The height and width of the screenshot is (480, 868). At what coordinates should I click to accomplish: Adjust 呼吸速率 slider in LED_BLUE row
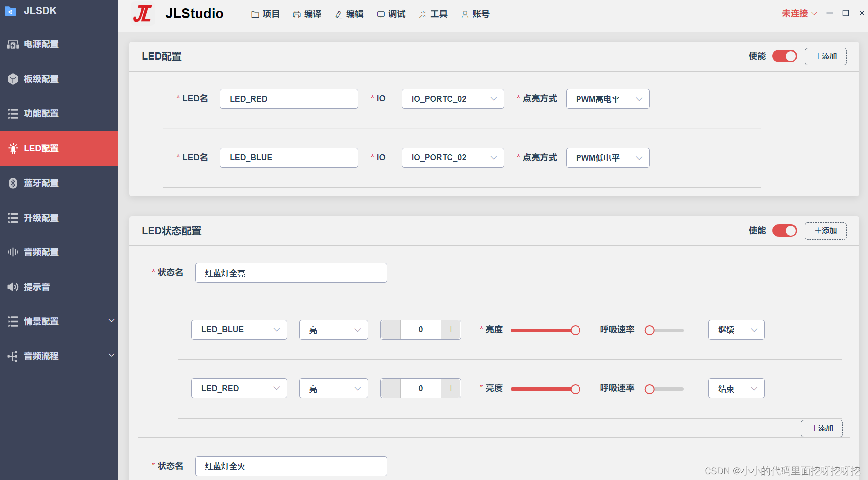click(x=664, y=330)
